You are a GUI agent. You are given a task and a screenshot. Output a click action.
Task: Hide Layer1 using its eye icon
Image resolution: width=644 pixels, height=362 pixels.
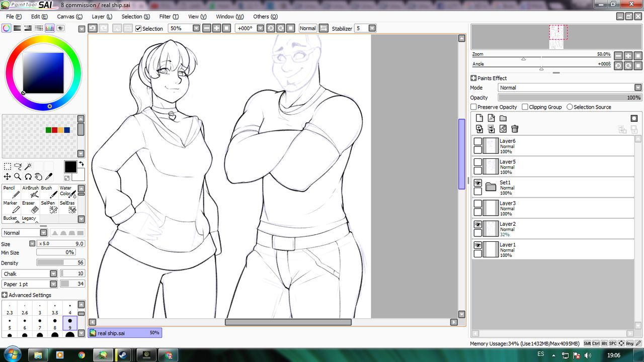point(478,245)
